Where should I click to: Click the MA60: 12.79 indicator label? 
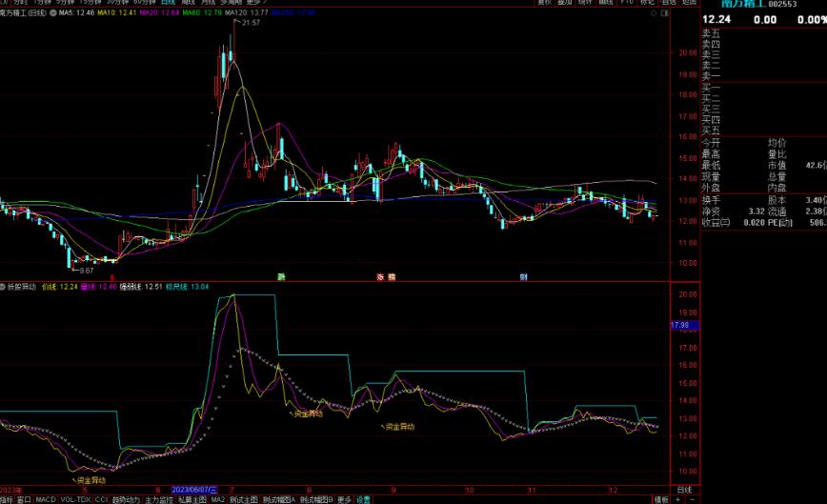(x=202, y=12)
